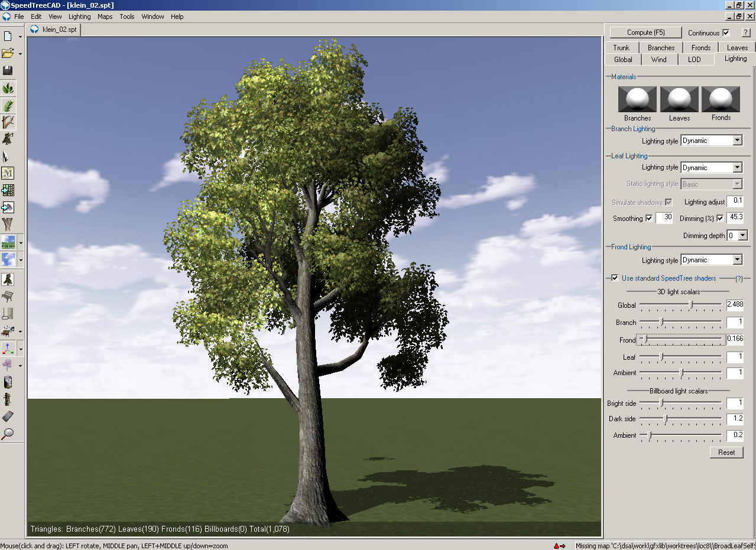
Task: Open dropdown arrow next to New file icon
Action: click(x=20, y=37)
